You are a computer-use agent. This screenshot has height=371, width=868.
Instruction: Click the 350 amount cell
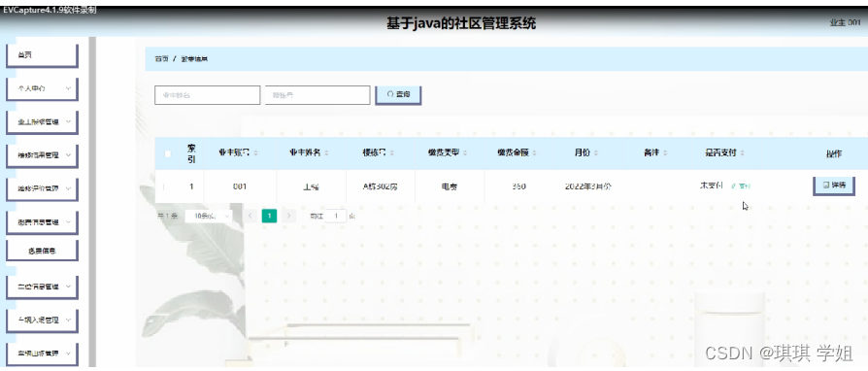pos(519,186)
